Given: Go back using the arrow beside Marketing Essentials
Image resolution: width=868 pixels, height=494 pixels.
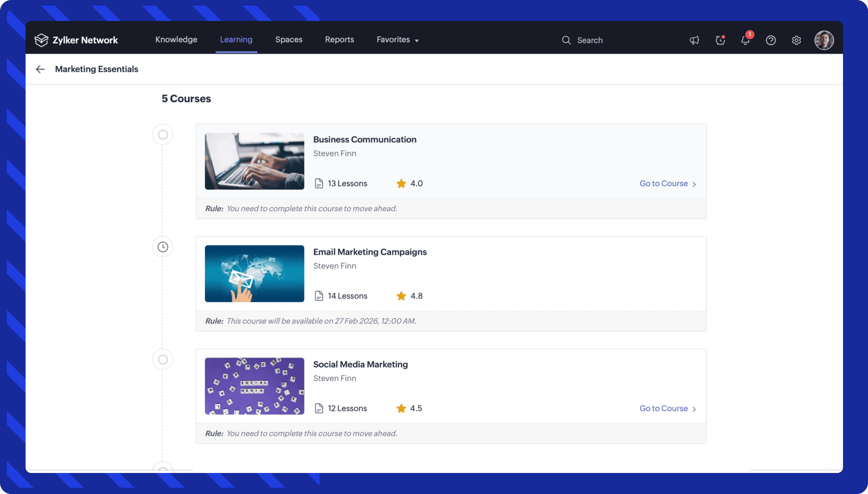Looking at the screenshot, I should [40, 69].
